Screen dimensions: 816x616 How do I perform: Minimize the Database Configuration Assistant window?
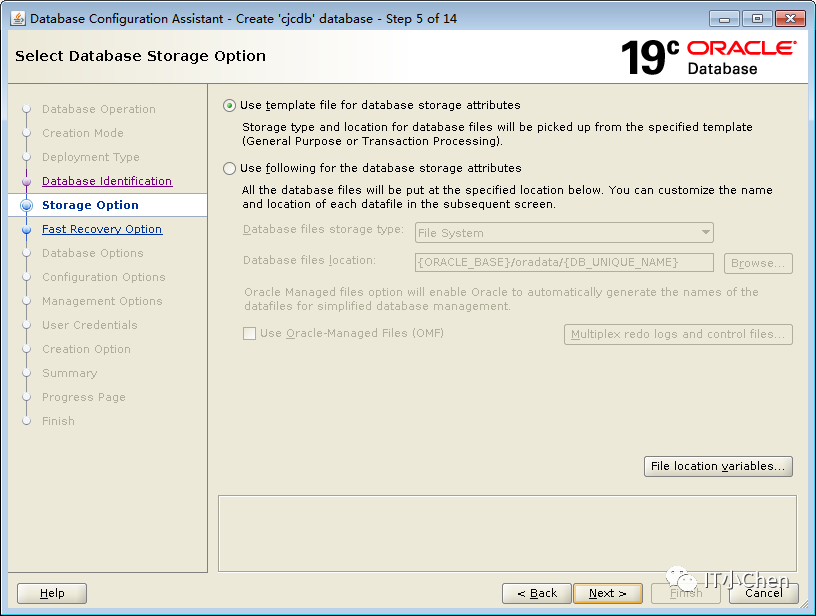[724, 19]
